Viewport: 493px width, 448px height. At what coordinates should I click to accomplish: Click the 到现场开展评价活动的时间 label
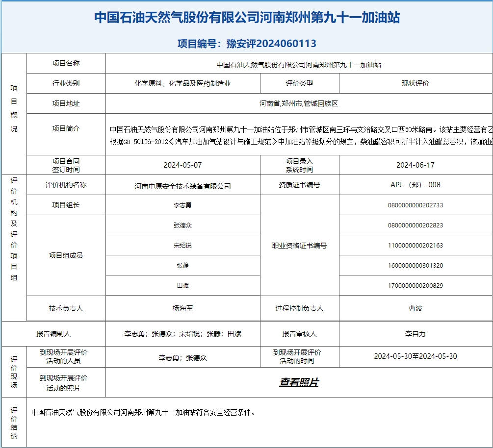click(297, 356)
